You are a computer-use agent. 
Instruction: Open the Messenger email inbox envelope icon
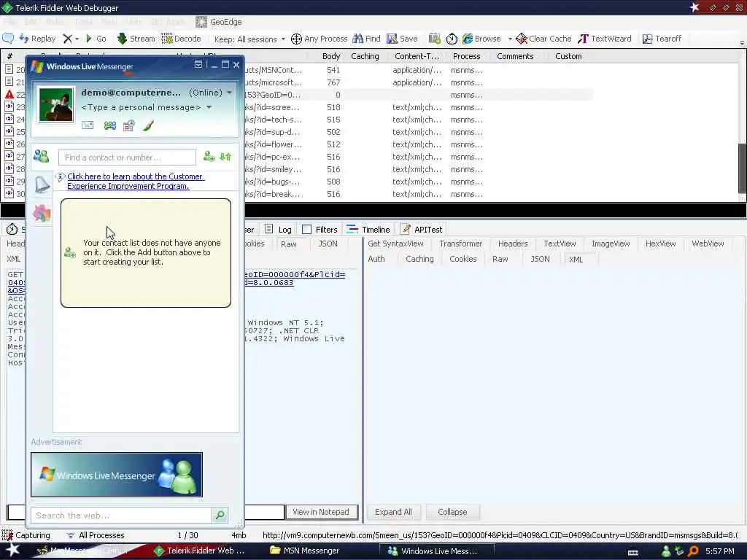click(x=88, y=125)
